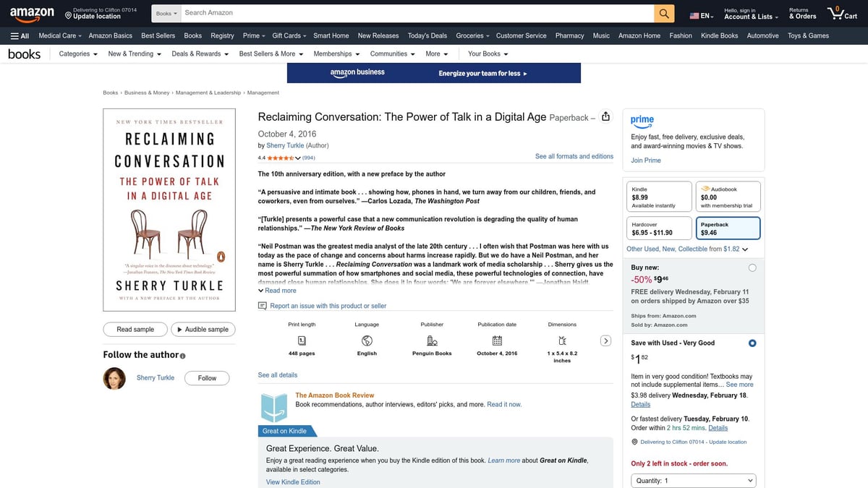Select the Kindle format for $8.99
The image size is (868, 488).
pyautogui.click(x=658, y=195)
